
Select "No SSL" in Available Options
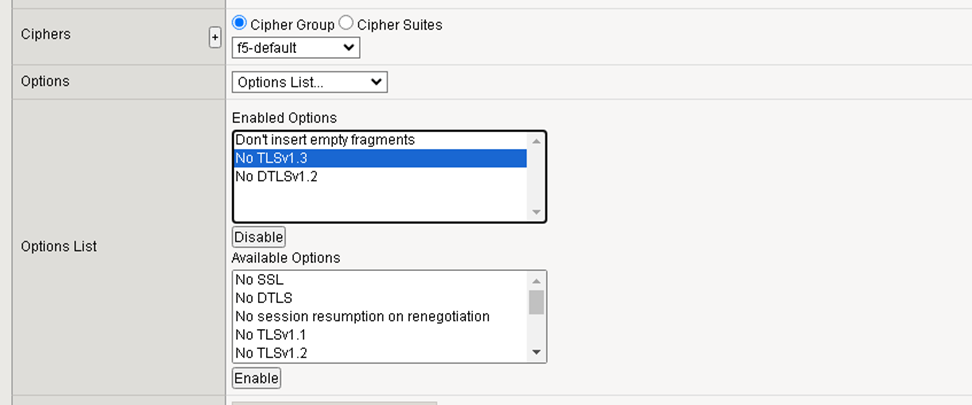point(259,280)
